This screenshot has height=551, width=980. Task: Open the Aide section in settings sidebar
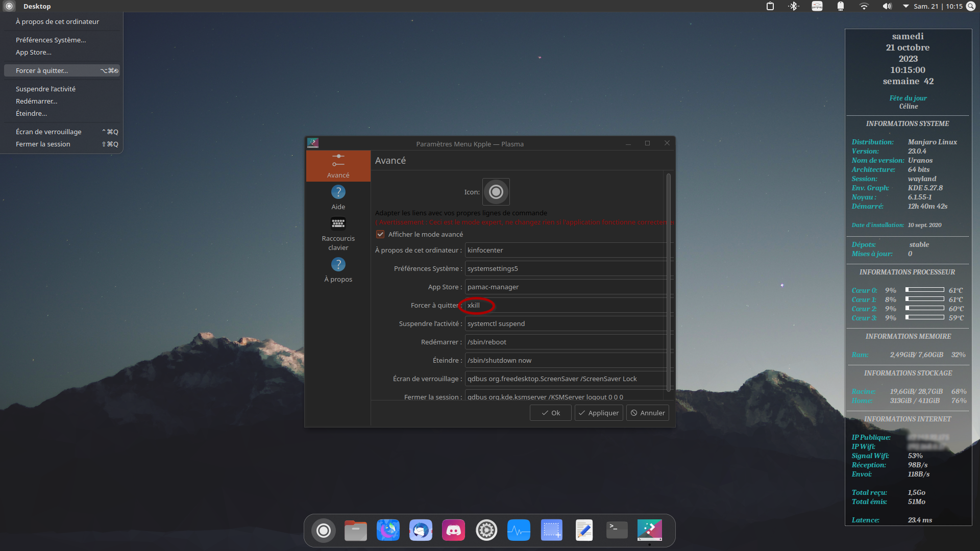click(338, 197)
